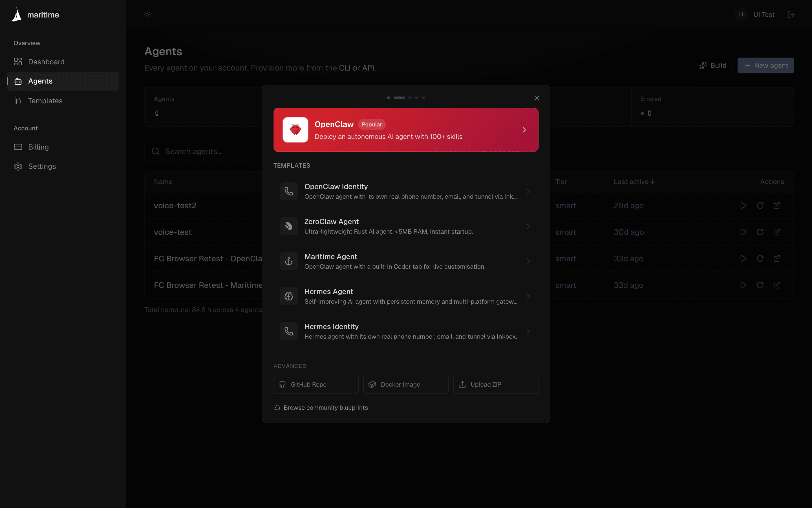Viewport: 812px width, 508px height.
Task: Open the Maritime Agent row chevron
Action: pyautogui.click(x=528, y=261)
